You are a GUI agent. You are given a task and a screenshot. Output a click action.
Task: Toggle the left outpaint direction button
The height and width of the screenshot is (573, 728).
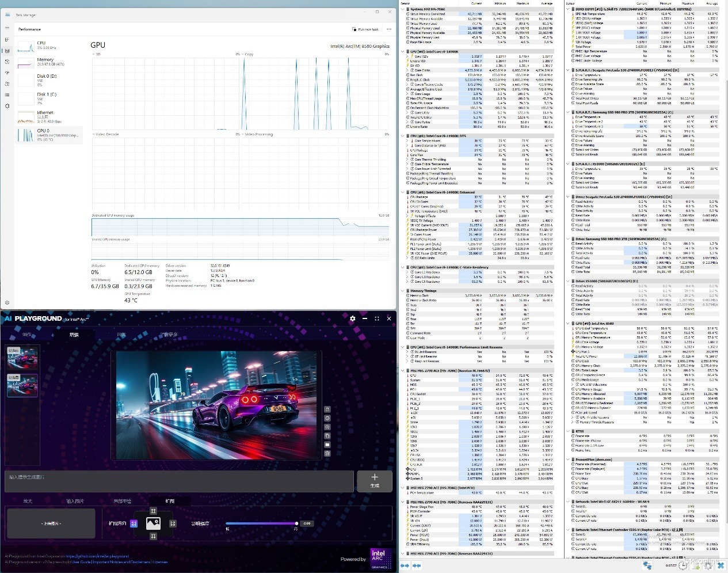pos(134,523)
